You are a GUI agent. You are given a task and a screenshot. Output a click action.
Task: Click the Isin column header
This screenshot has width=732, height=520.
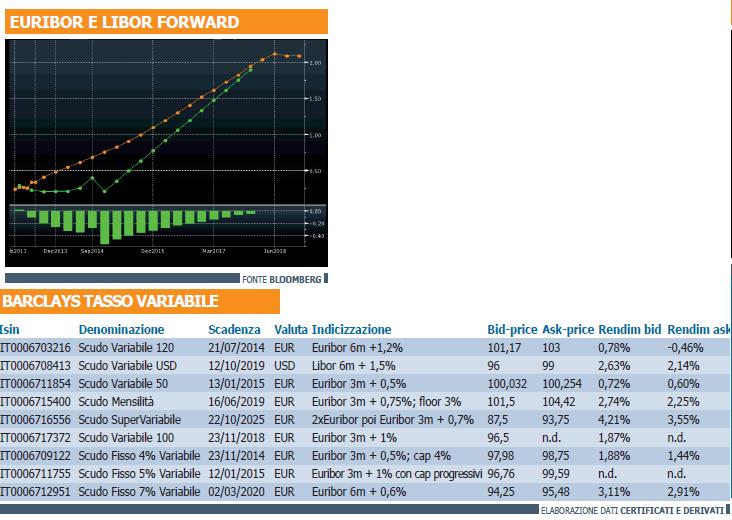pyautogui.click(x=10, y=330)
